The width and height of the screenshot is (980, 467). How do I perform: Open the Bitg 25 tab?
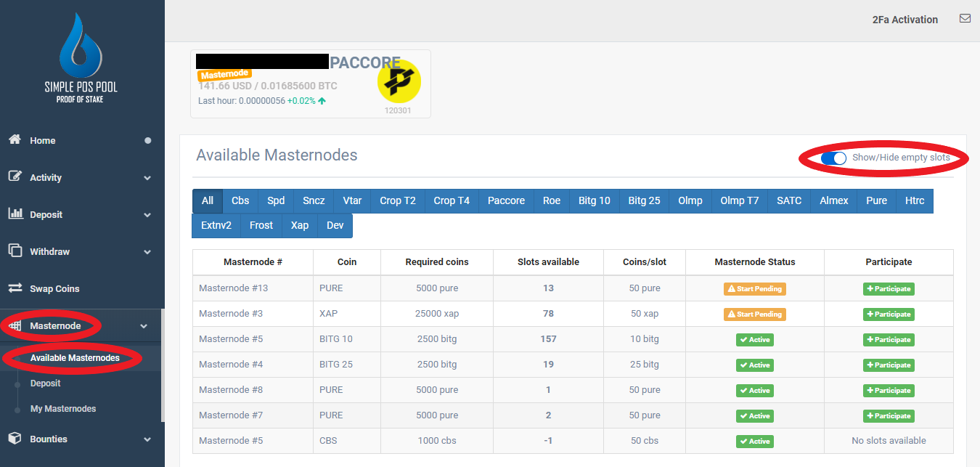point(643,200)
